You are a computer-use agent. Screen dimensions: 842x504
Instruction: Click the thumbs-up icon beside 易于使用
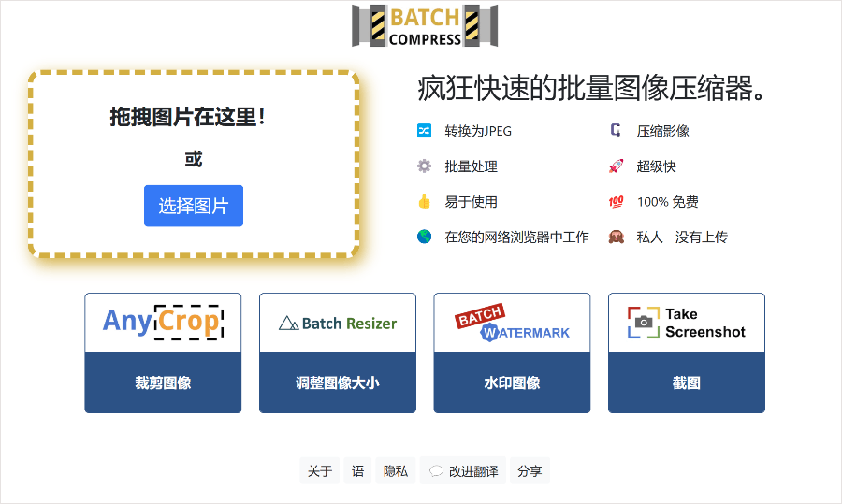(x=424, y=201)
